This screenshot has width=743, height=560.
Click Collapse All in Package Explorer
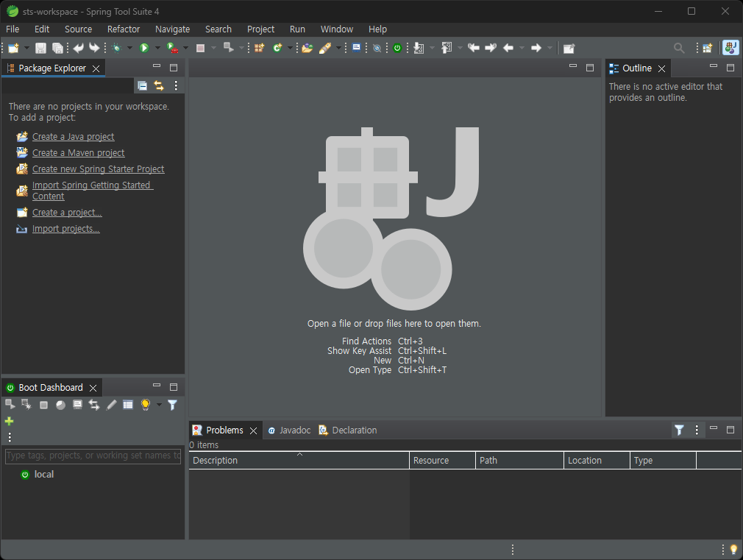(x=142, y=85)
